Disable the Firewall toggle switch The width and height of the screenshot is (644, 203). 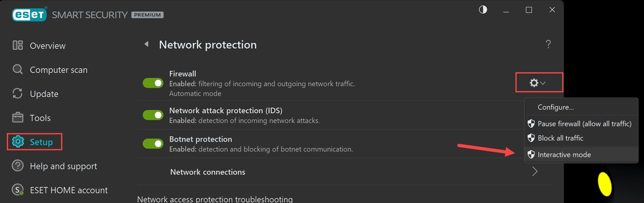[x=153, y=83]
